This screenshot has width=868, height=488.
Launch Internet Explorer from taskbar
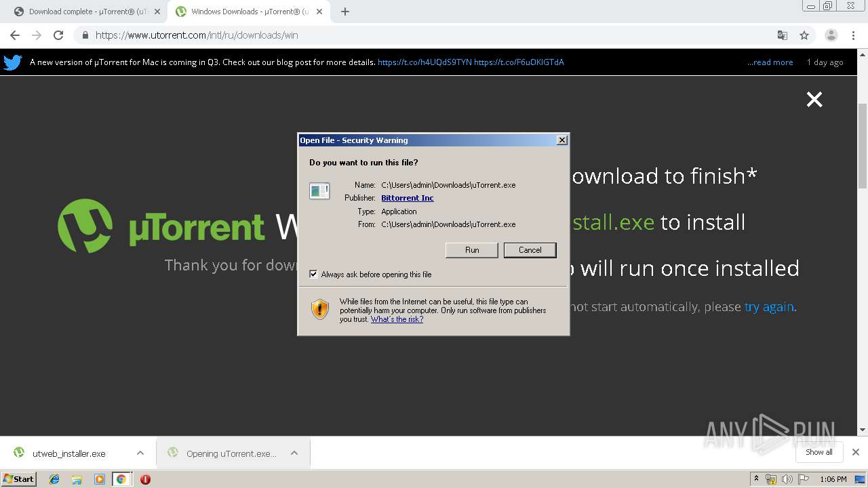click(x=54, y=479)
